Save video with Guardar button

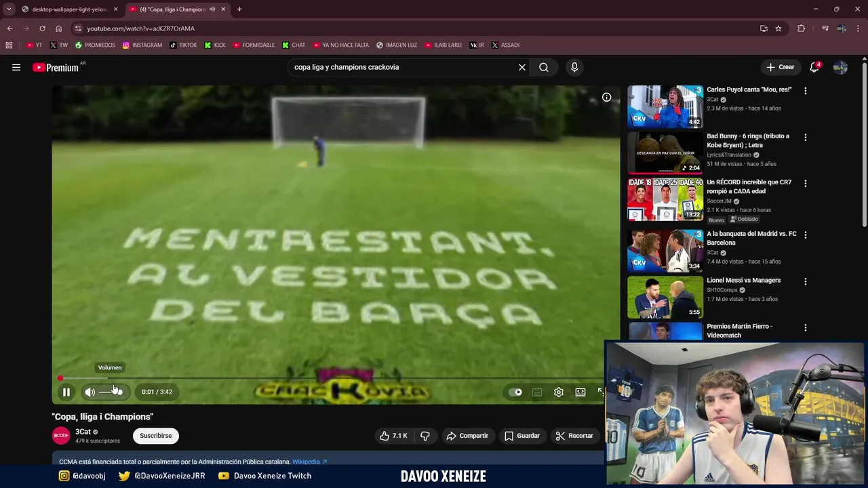(x=522, y=436)
